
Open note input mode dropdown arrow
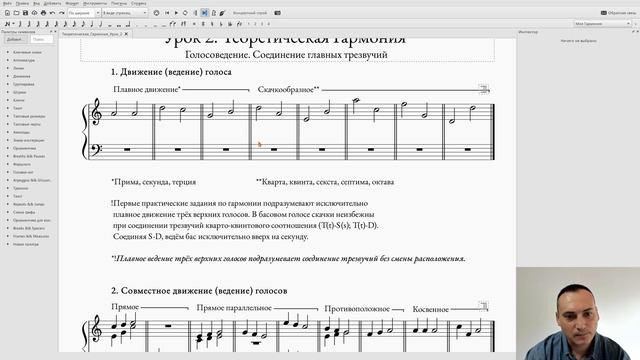13,24
